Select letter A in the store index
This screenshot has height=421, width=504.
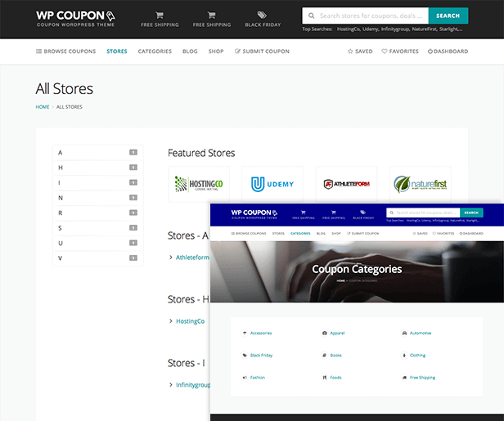(97, 153)
